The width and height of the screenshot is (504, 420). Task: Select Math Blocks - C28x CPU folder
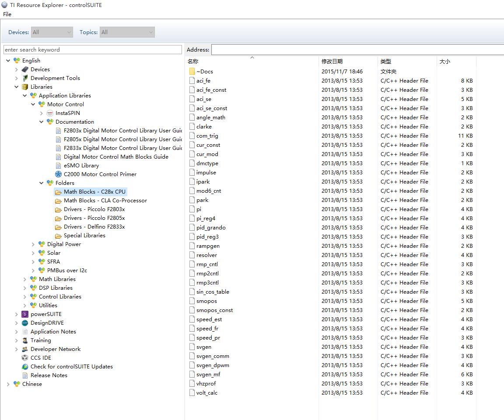pyautogui.click(x=94, y=192)
